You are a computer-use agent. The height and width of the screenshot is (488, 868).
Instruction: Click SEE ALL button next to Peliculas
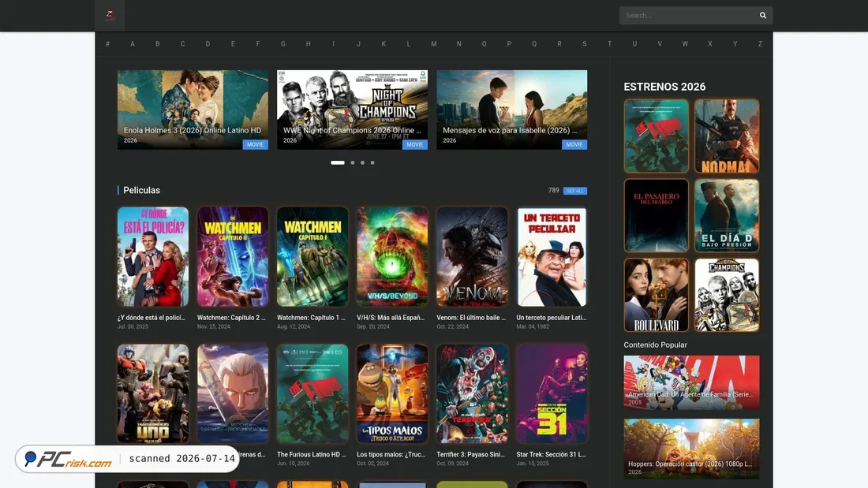point(575,191)
